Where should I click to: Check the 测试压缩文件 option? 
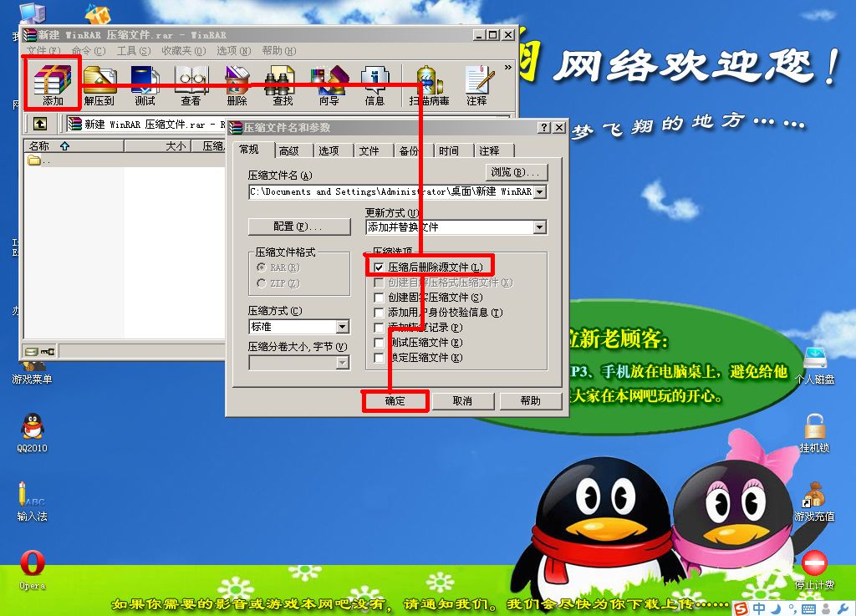pyautogui.click(x=379, y=342)
